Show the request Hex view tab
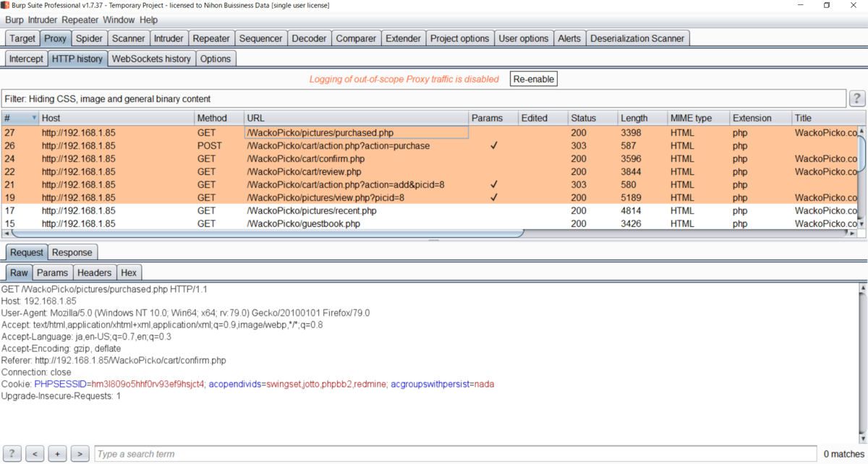The width and height of the screenshot is (868, 464). (129, 272)
